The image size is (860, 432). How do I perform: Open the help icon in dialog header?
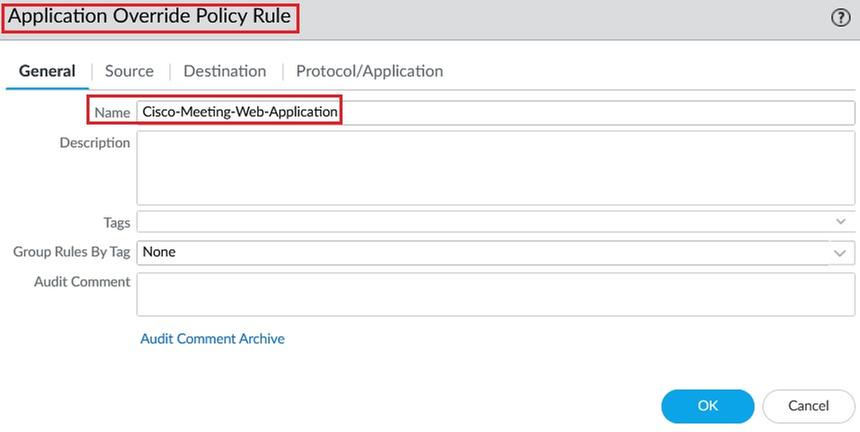(840, 18)
